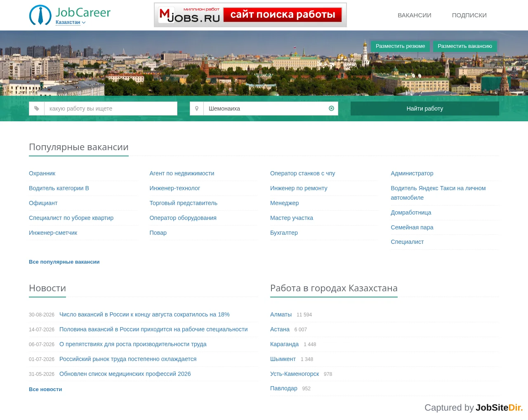Screen dimensions: 528x420
Task: Click the Разместить резюме button
Action: pyautogui.click(x=400, y=46)
